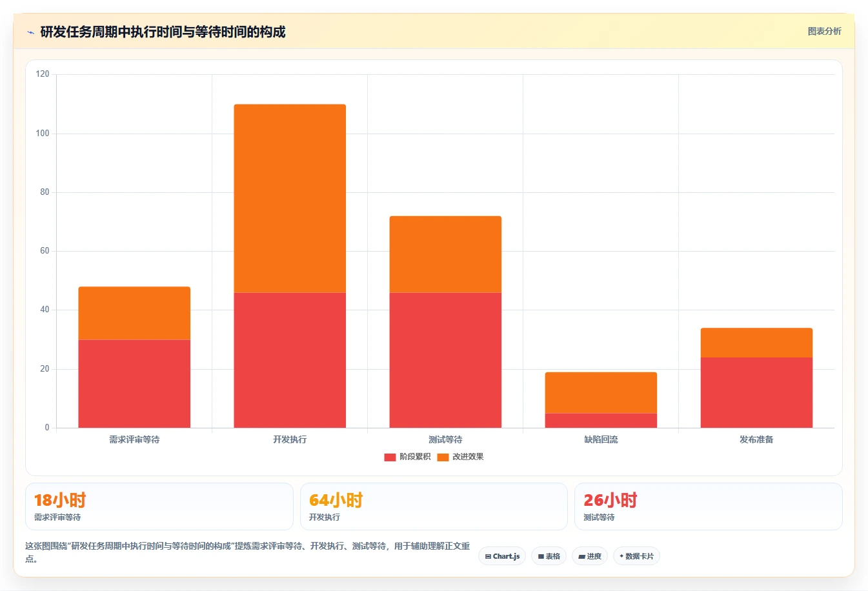Click the icon inside the 表格 chip
This screenshot has width=868, height=591.
point(541,556)
